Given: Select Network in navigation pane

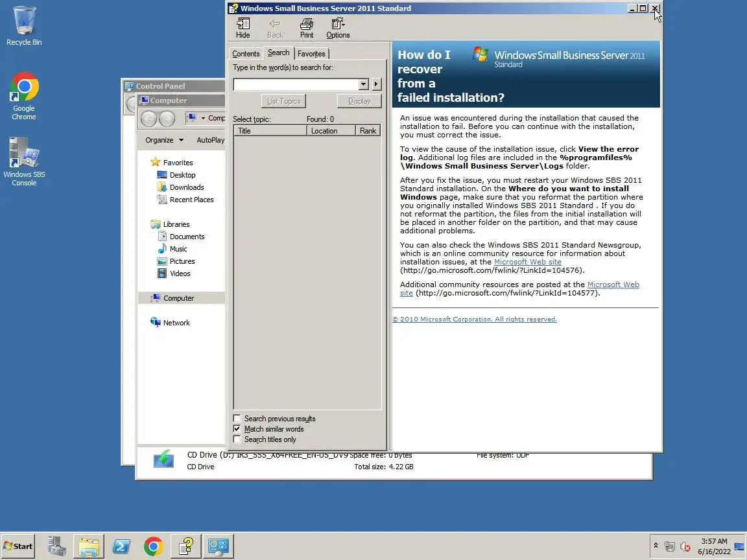Looking at the screenshot, I should click(176, 323).
